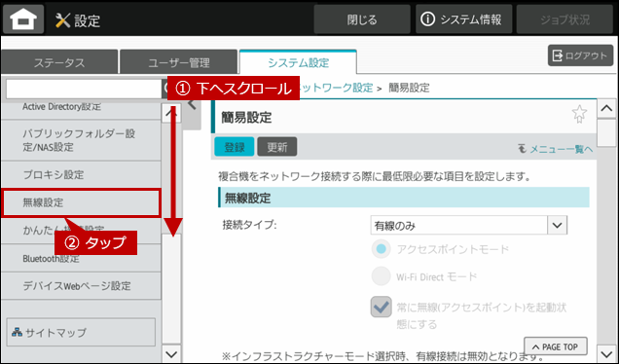The image size is (619, 364).
Task: Open システム情報 info button
Action: 463,18
